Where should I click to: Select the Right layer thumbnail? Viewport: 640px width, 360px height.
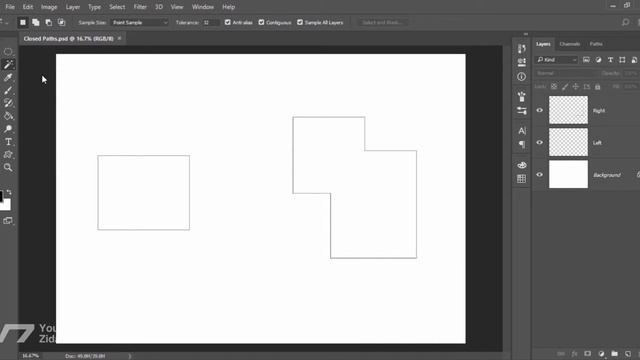(568, 110)
